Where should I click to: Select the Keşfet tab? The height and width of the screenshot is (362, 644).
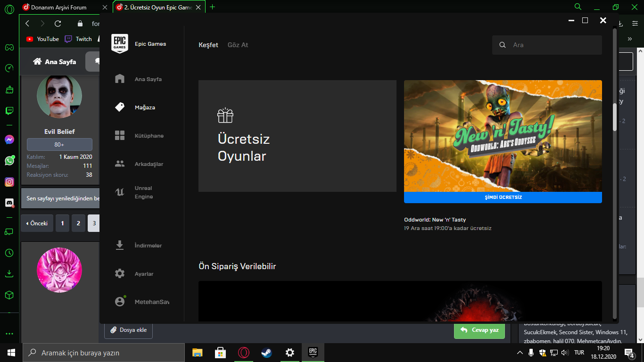[208, 45]
